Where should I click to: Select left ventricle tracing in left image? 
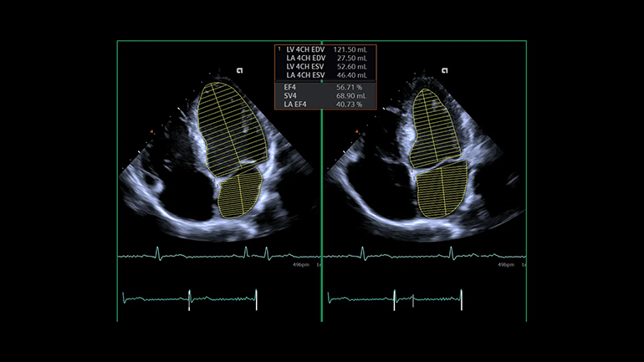pyautogui.click(x=228, y=125)
